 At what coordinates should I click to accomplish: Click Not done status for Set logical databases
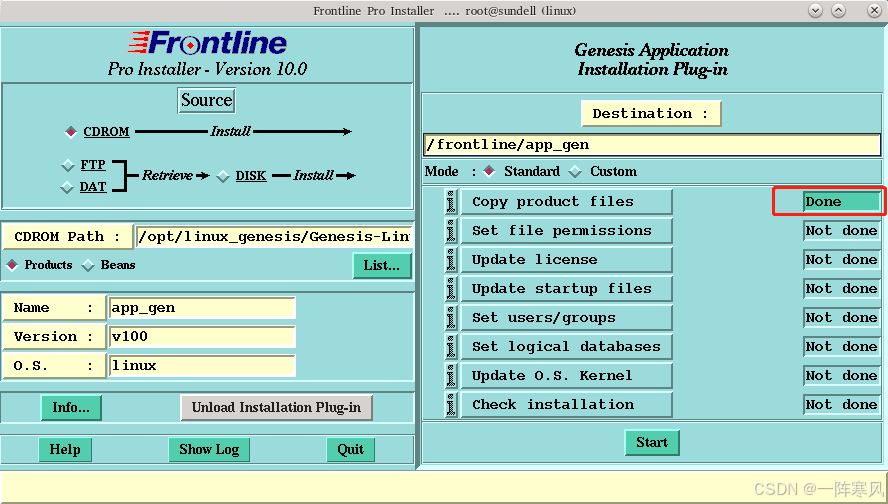842,347
